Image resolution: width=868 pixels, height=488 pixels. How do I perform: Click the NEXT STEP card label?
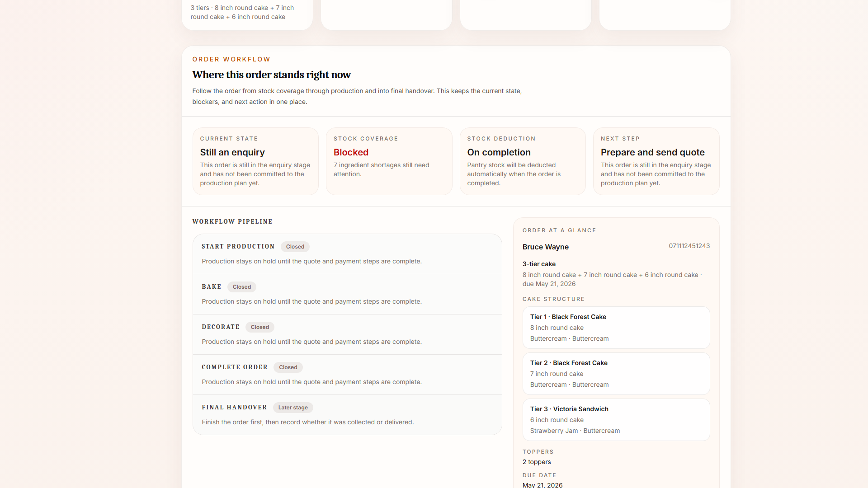pos(620,139)
